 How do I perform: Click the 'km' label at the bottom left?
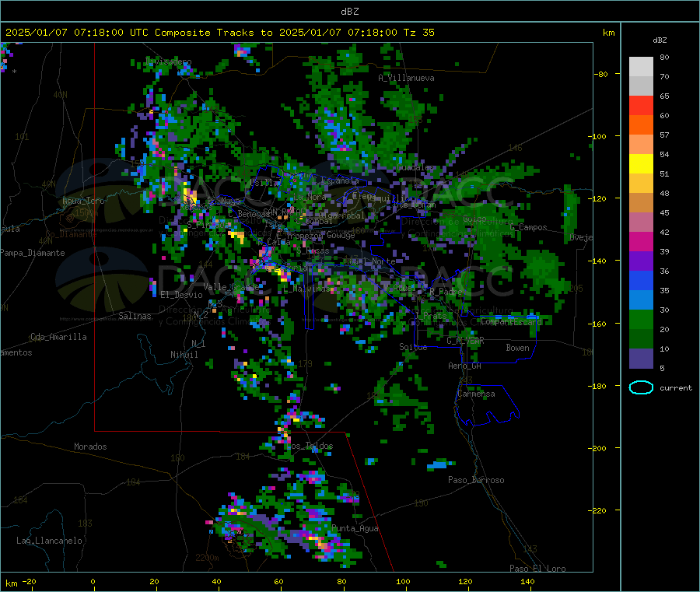11,583
